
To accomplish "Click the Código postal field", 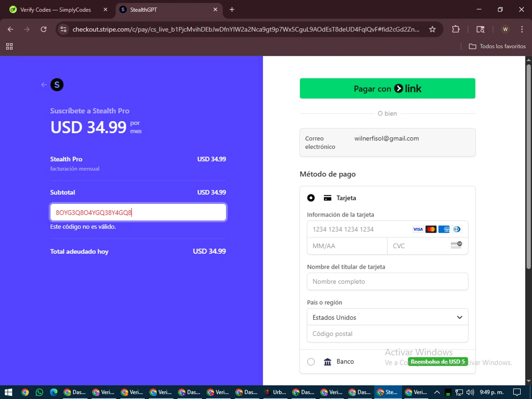I will (x=387, y=334).
